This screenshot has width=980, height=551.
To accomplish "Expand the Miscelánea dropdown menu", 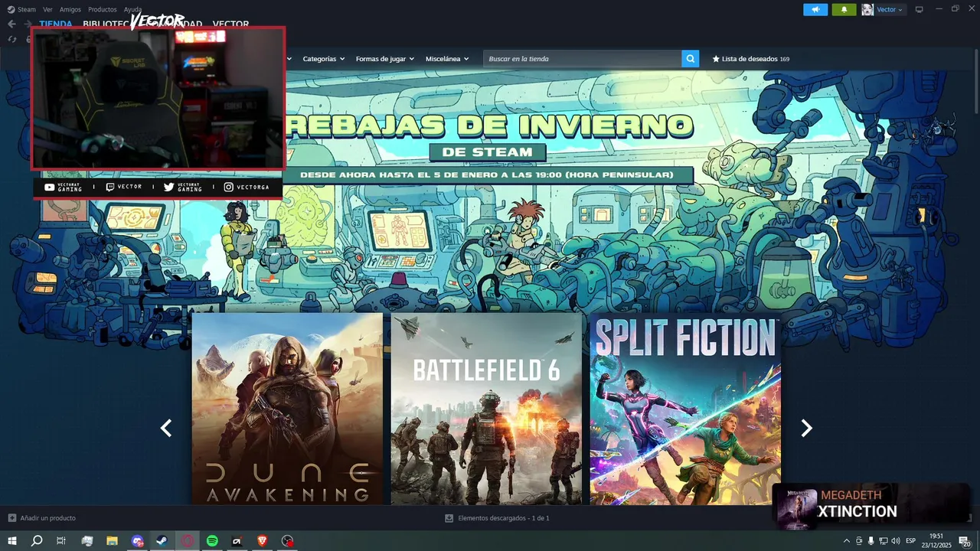I will click(x=447, y=59).
